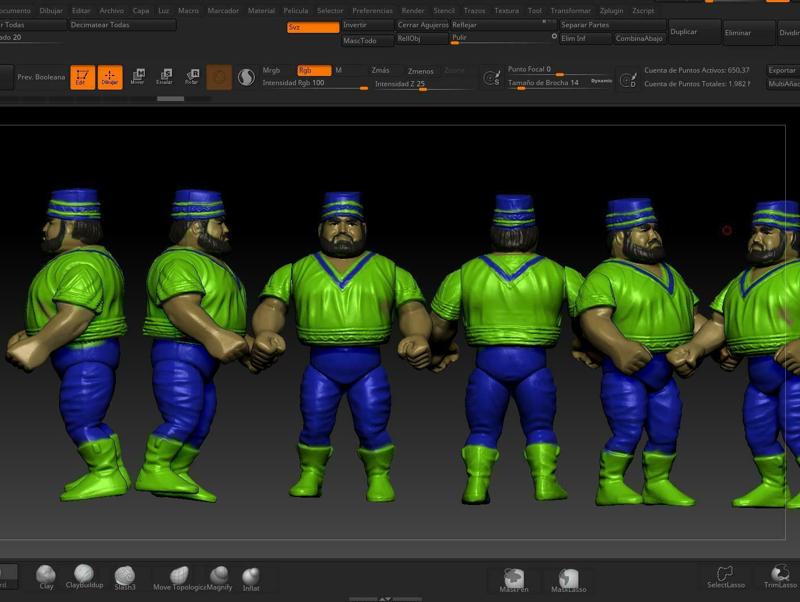Click the Intensidad Rgb slider

coord(313,83)
